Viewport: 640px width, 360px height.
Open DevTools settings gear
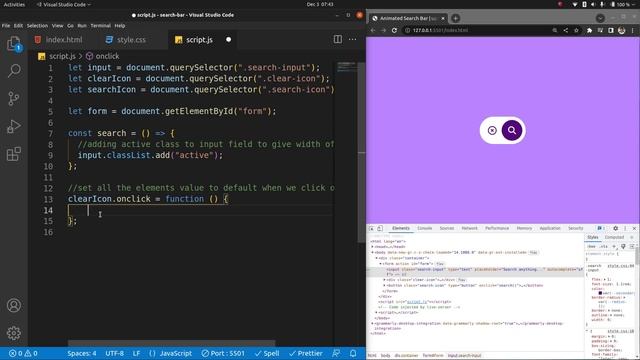click(x=616, y=229)
